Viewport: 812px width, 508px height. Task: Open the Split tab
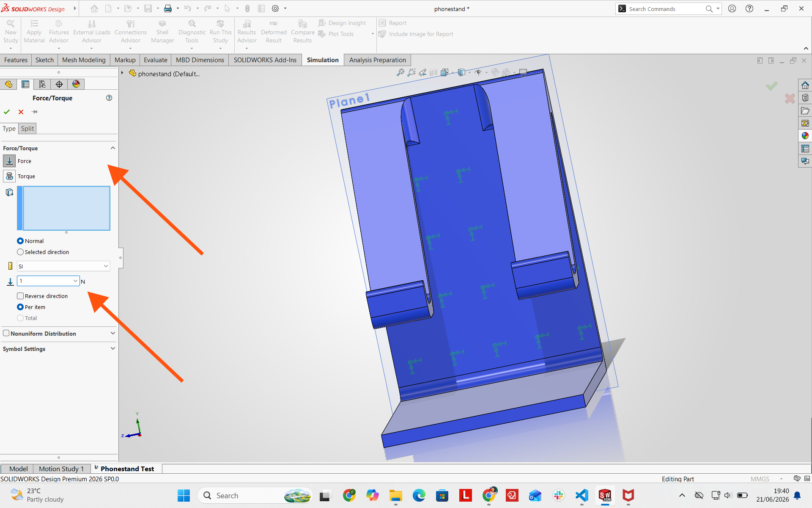tap(27, 129)
